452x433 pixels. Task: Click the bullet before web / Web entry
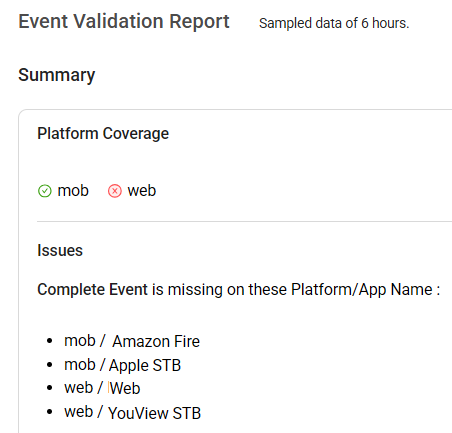[x=50, y=388]
